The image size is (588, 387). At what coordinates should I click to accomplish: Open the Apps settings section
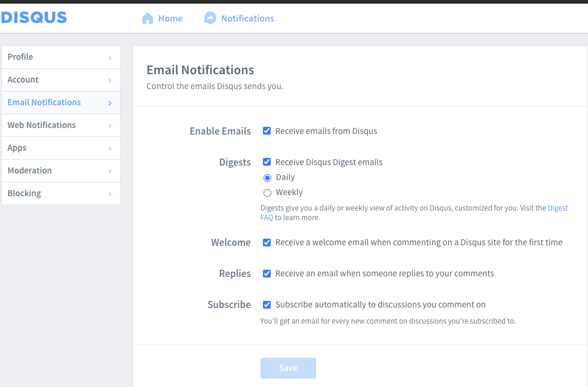tap(17, 148)
